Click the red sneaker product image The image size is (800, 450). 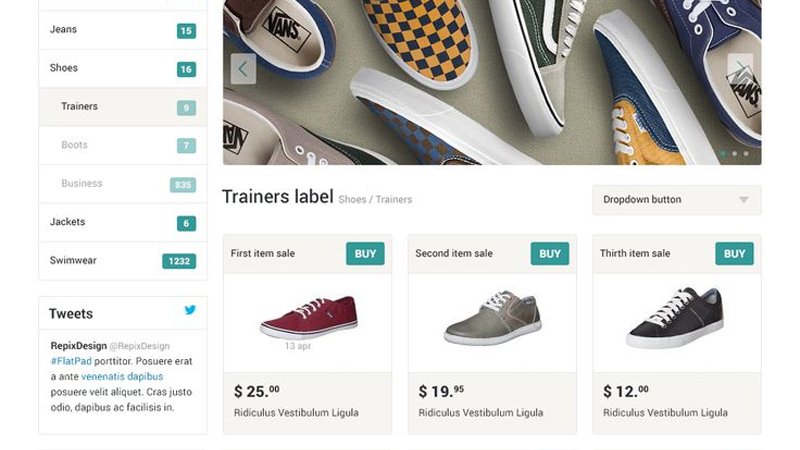point(308,317)
